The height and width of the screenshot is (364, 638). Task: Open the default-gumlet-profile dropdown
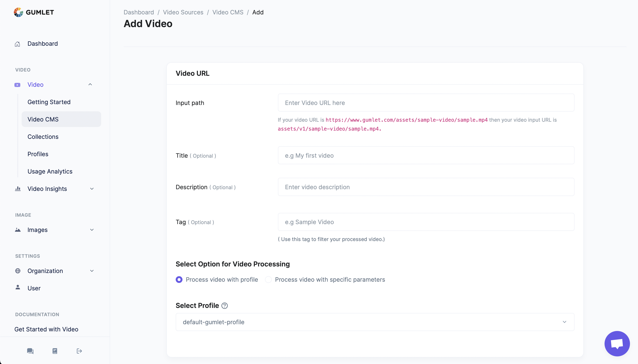coord(375,322)
